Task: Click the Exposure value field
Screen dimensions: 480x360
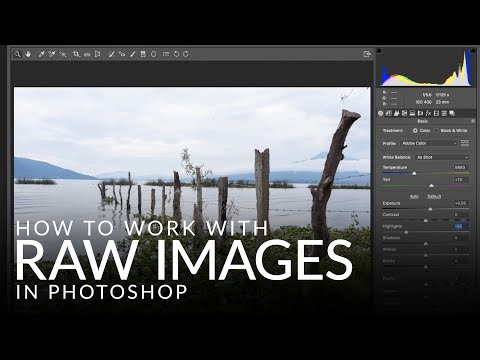Action: [461, 203]
